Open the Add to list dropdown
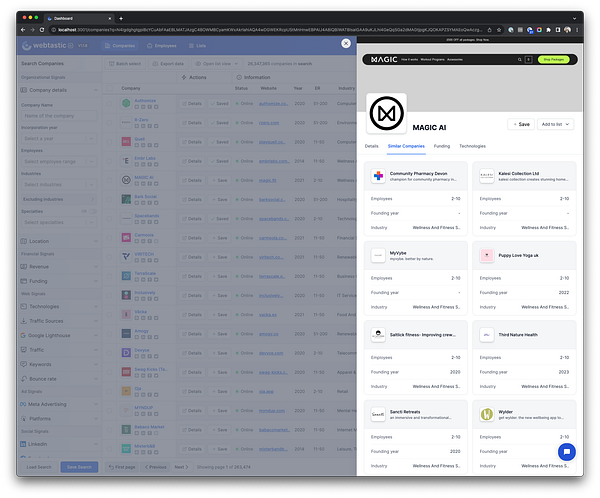Screen dimensions: 600x498 tap(555, 124)
